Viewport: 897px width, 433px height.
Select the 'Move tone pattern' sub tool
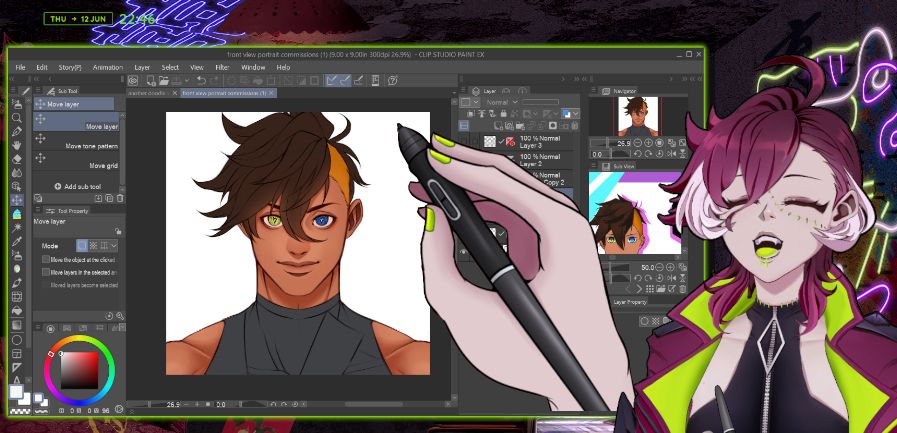(76, 141)
